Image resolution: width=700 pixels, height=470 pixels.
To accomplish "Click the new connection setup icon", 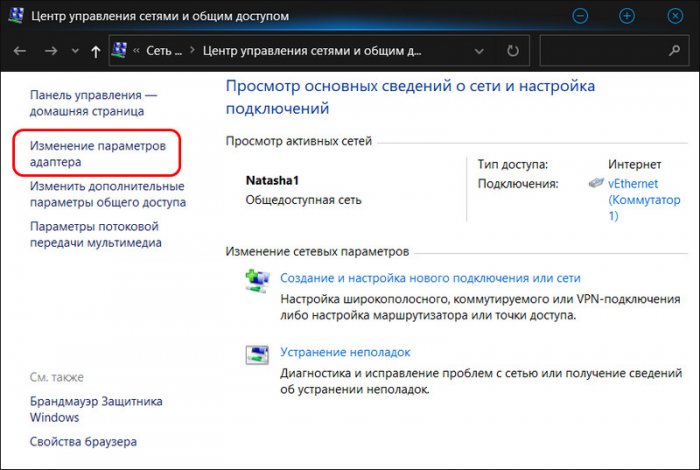I will click(257, 281).
